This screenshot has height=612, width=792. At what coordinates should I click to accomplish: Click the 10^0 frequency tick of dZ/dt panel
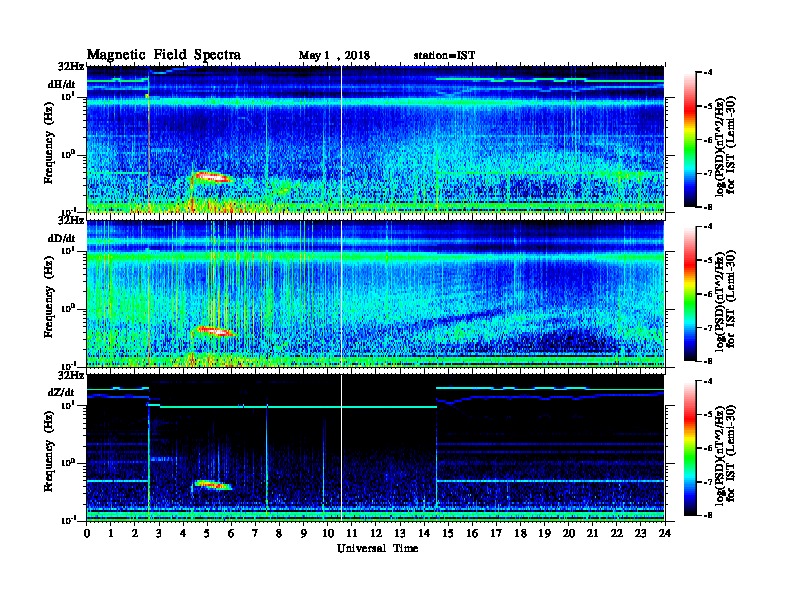coord(68,462)
